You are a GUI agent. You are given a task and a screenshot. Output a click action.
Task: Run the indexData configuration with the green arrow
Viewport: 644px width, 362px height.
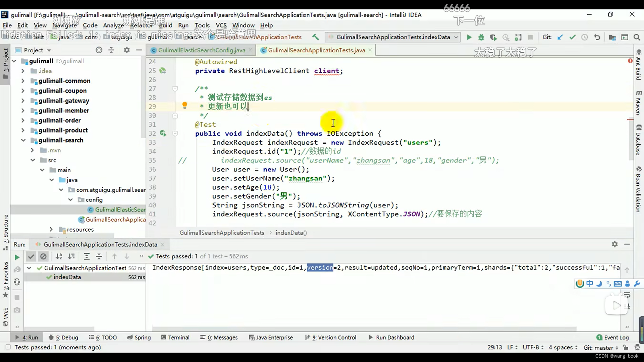click(x=469, y=37)
